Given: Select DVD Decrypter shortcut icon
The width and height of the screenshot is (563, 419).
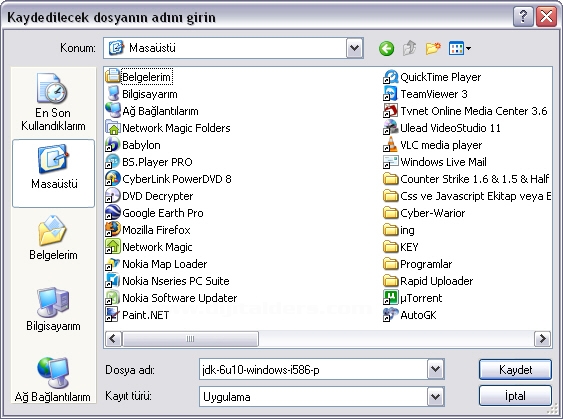Looking at the screenshot, I should click(113, 196).
